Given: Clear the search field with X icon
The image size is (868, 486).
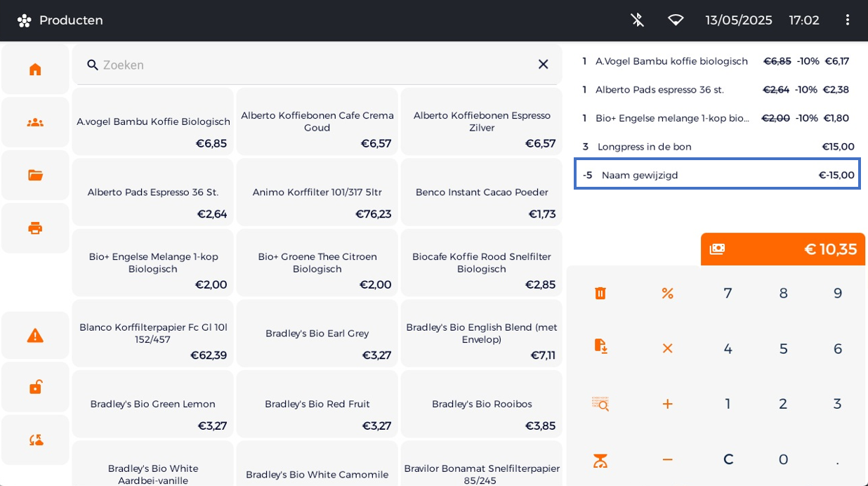Looking at the screenshot, I should [x=543, y=64].
